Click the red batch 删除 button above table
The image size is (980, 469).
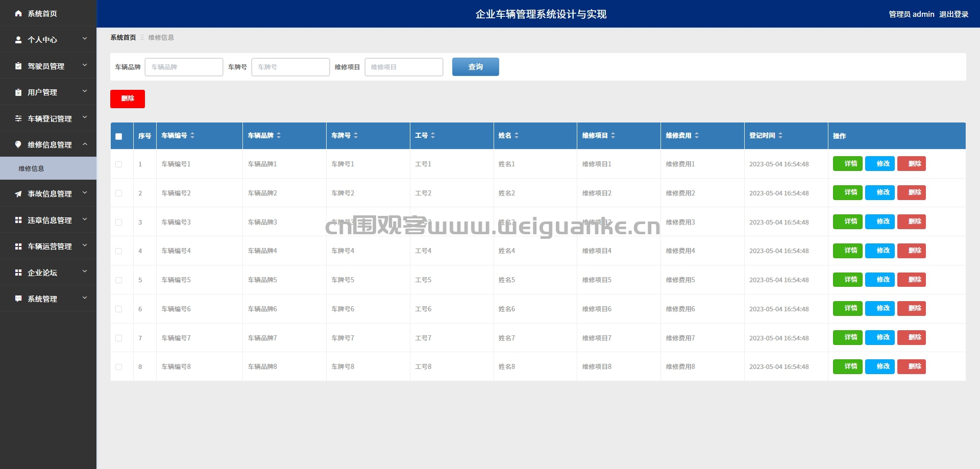tap(128, 98)
